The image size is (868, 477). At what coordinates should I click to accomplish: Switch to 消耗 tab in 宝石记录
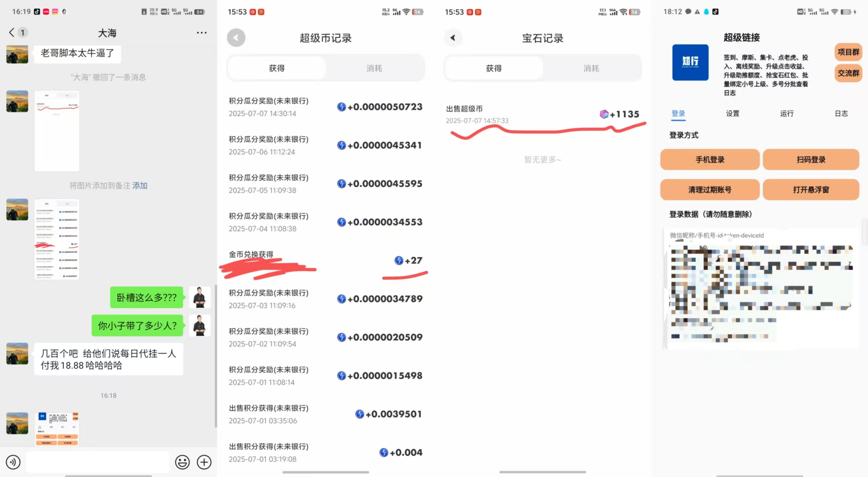[x=591, y=68]
